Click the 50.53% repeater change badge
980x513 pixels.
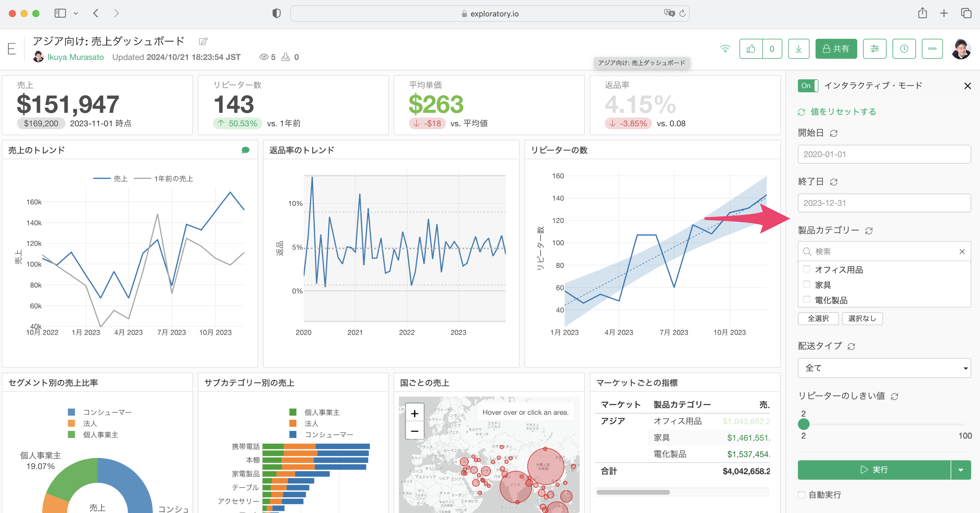pyautogui.click(x=237, y=123)
